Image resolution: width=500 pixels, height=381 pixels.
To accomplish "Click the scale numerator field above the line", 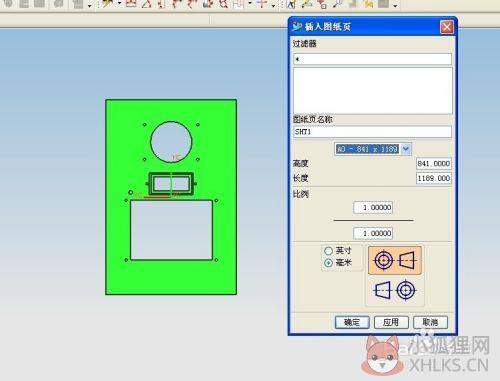I will (373, 207).
